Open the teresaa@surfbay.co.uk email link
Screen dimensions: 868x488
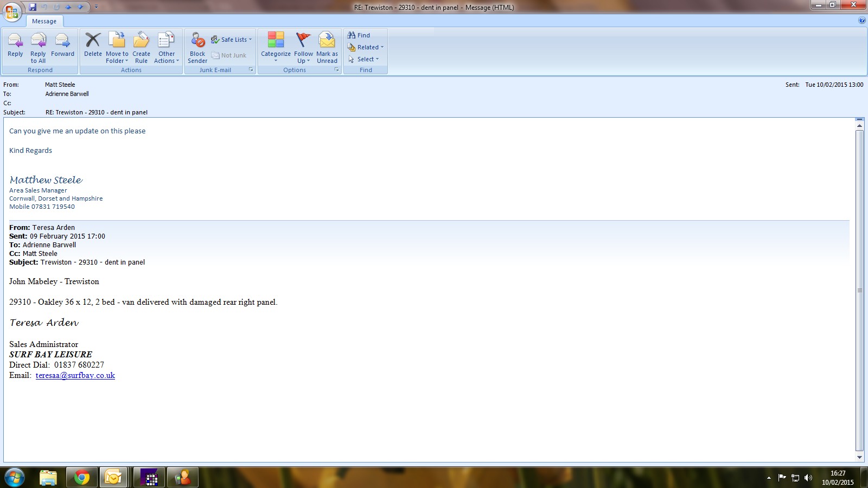[75, 375]
